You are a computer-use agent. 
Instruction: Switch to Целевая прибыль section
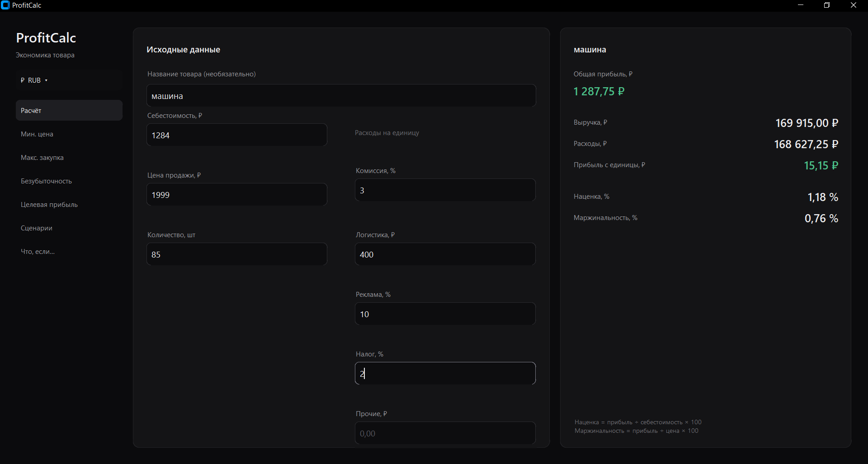[69, 204]
